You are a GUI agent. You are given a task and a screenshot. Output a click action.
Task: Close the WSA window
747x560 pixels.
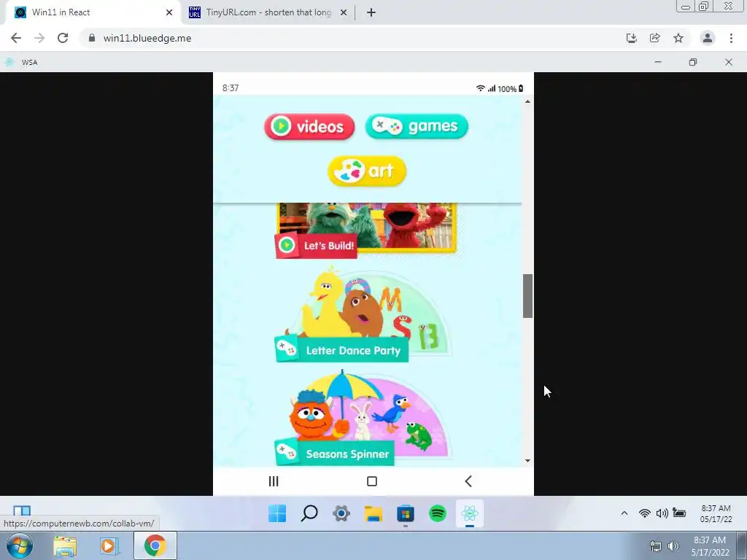[x=729, y=62]
